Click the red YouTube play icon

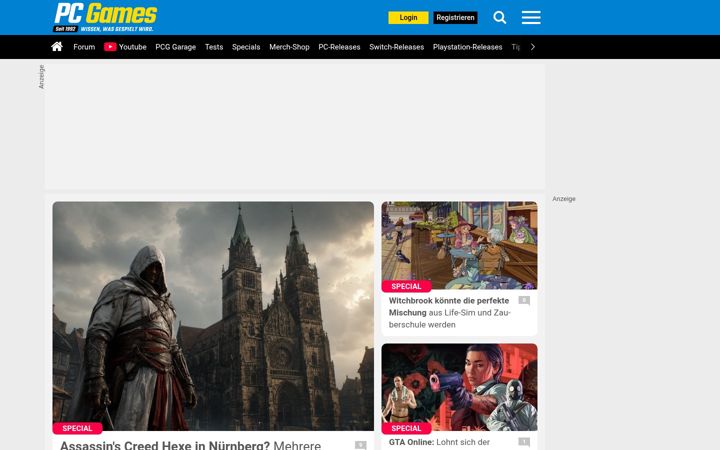click(110, 47)
